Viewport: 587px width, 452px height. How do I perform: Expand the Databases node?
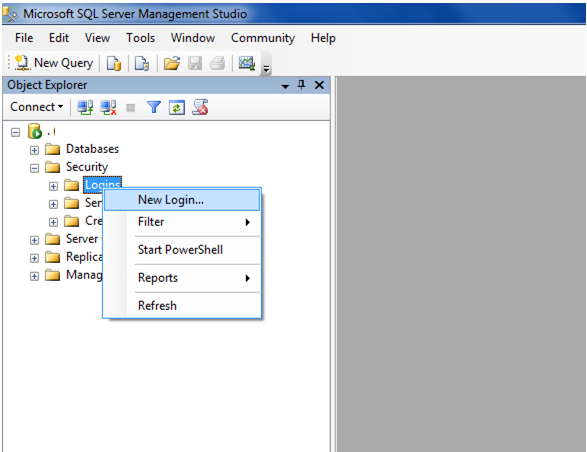pos(34,150)
